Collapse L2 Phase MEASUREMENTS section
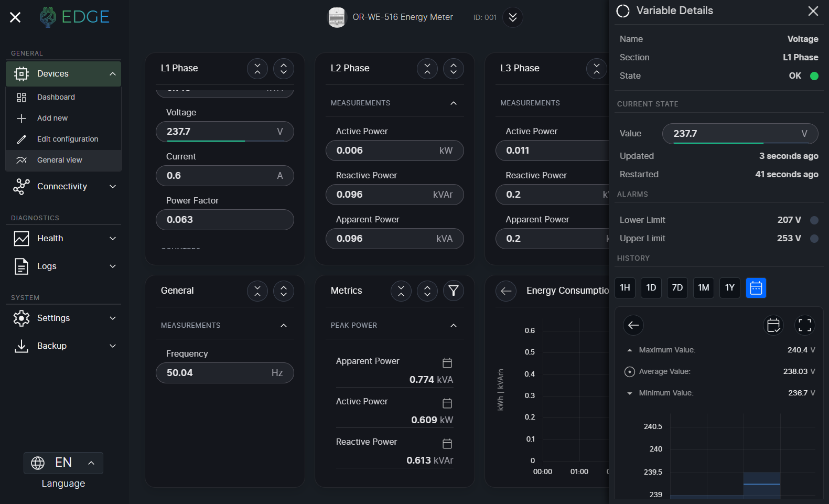Viewport: 829px width, 504px height. 454,103
